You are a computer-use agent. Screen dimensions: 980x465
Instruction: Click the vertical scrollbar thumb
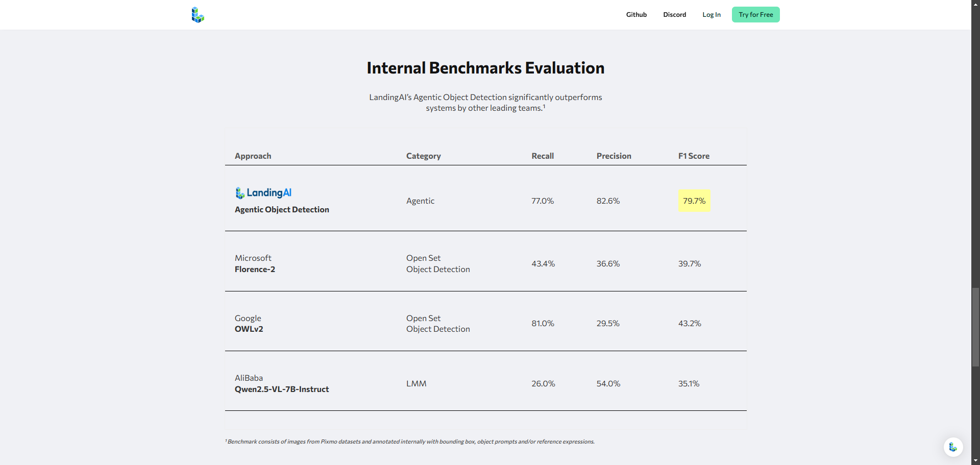pyautogui.click(x=975, y=327)
